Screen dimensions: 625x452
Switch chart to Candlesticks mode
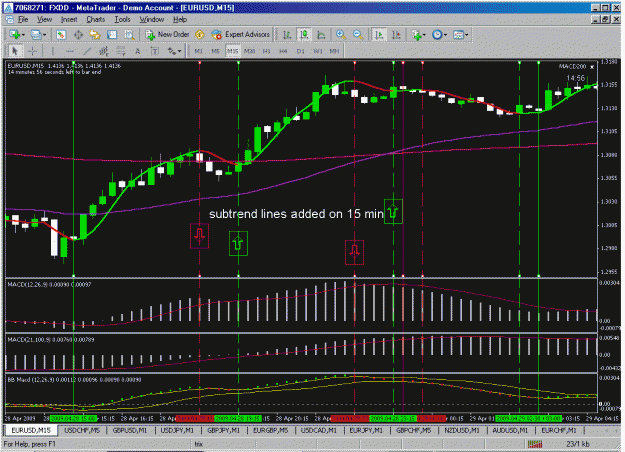click(x=304, y=35)
